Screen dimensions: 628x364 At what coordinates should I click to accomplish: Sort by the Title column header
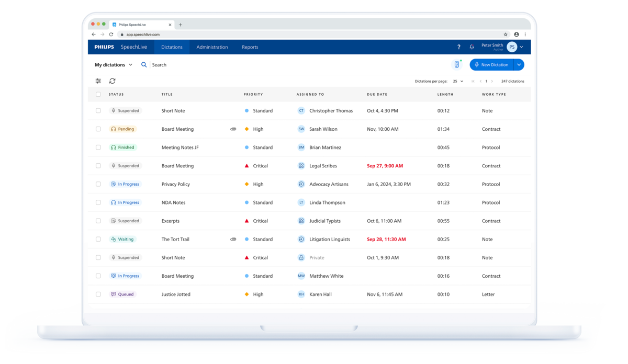(167, 95)
